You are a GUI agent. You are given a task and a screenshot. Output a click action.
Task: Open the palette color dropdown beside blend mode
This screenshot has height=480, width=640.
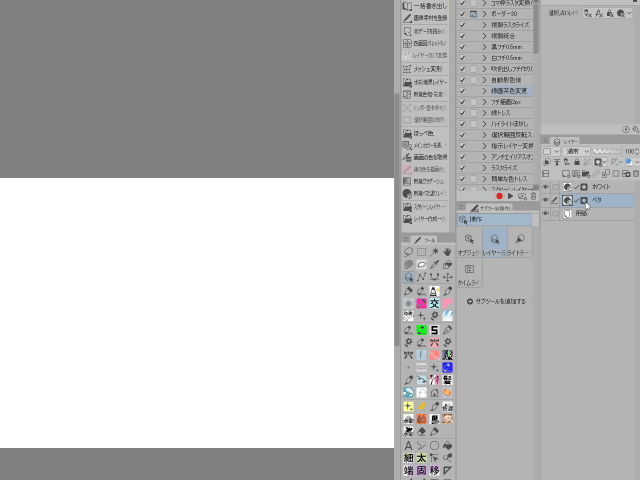tap(551, 151)
